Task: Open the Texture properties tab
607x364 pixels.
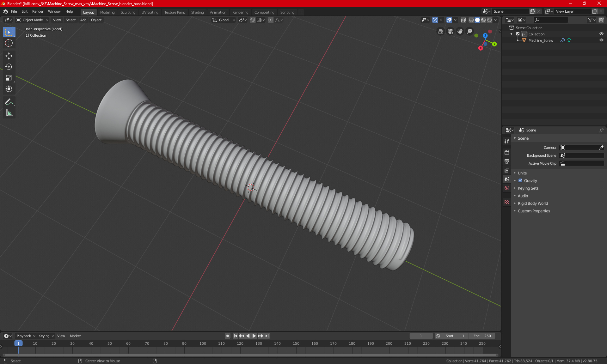Action: click(507, 202)
